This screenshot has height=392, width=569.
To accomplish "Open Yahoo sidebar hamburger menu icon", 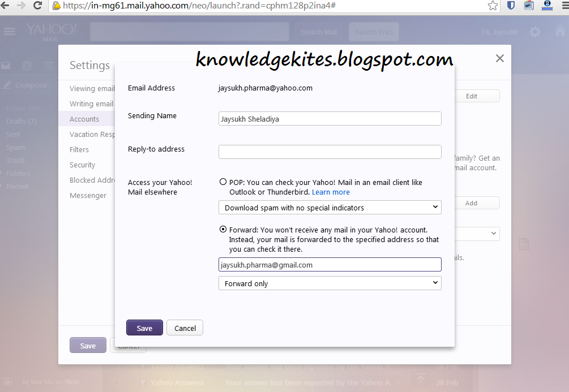I will pyautogui.click(x=10, y=32).
